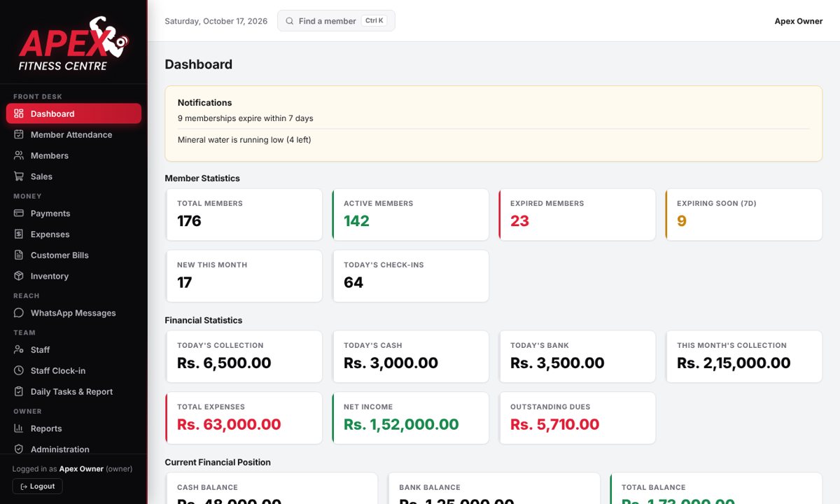Open Member Attendance from the sidebar

[x=73, y=134]
